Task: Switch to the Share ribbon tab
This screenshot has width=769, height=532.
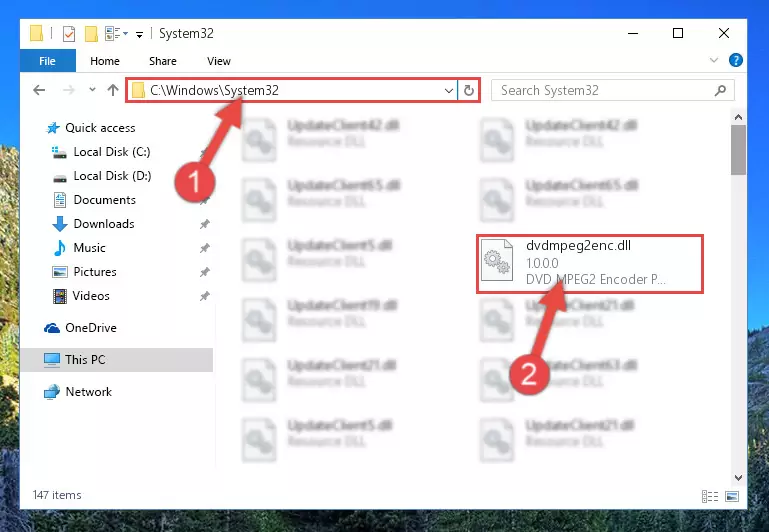Action: point(163,61)
